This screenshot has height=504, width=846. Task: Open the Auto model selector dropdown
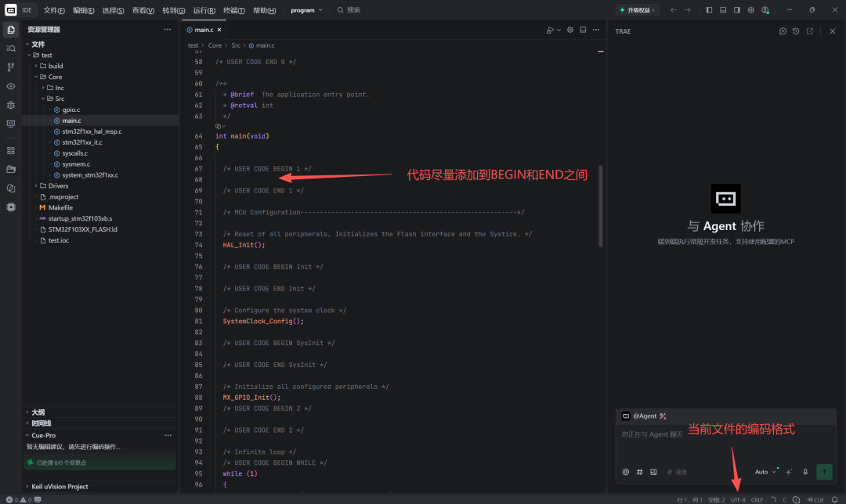pos(765,472)
